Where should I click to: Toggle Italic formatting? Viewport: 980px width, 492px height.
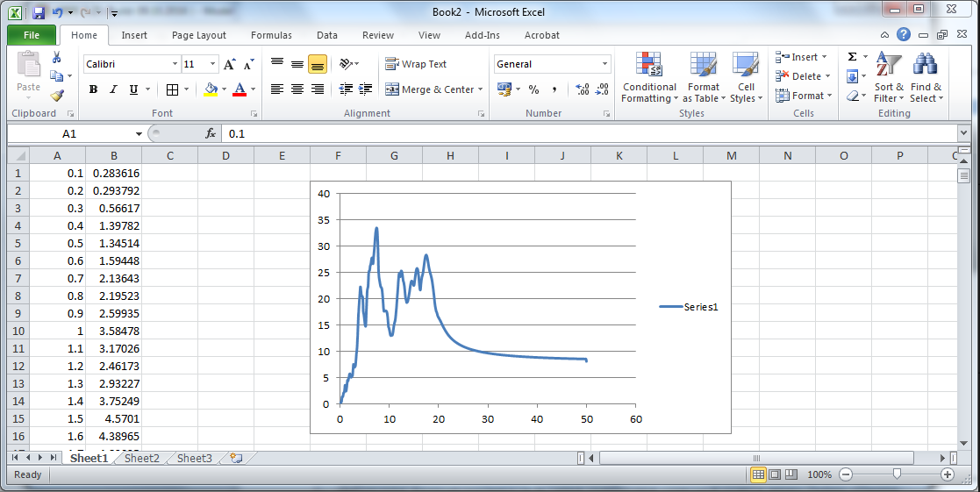pyautogui.click(x=113, y=89)
